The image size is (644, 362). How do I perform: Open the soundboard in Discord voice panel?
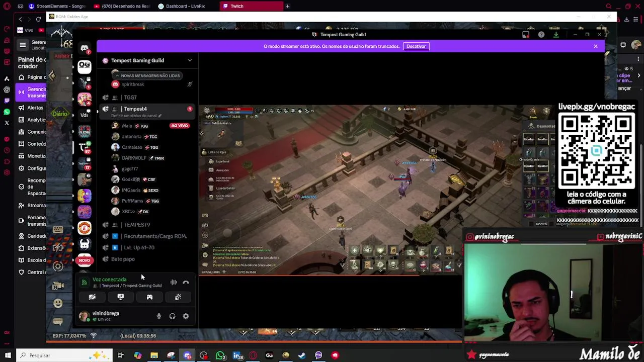click(x=178, y=297)
